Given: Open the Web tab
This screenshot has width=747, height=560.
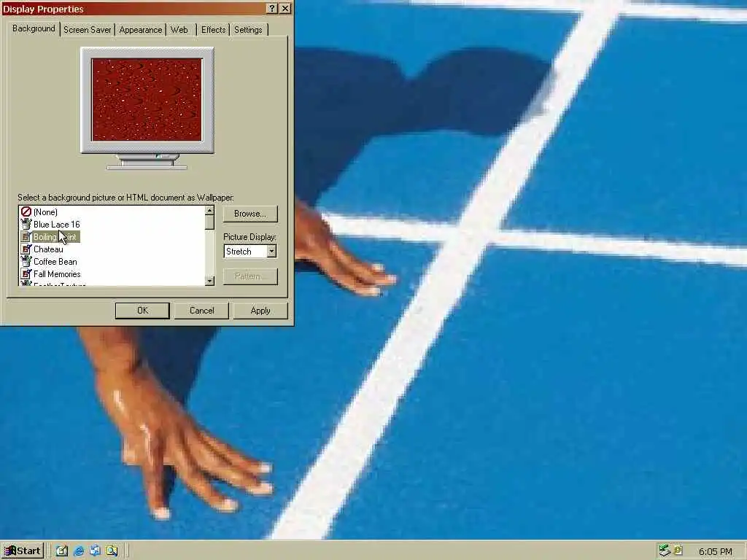Looking at the screenshot, I should click(x=179, y=29).
